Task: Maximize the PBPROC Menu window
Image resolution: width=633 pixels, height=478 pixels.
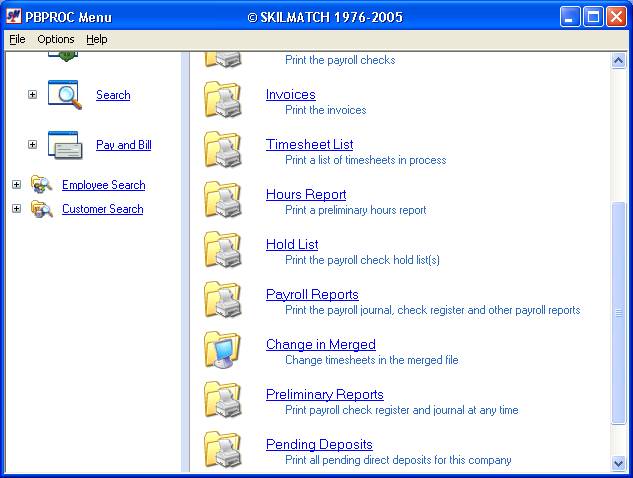Action: pyautogui.click(x=593, y=17)
